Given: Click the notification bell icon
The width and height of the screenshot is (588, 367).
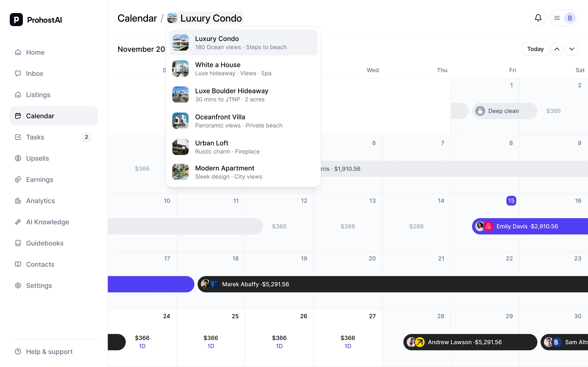Looking at the screenshot, I should (x=538, y=18).
